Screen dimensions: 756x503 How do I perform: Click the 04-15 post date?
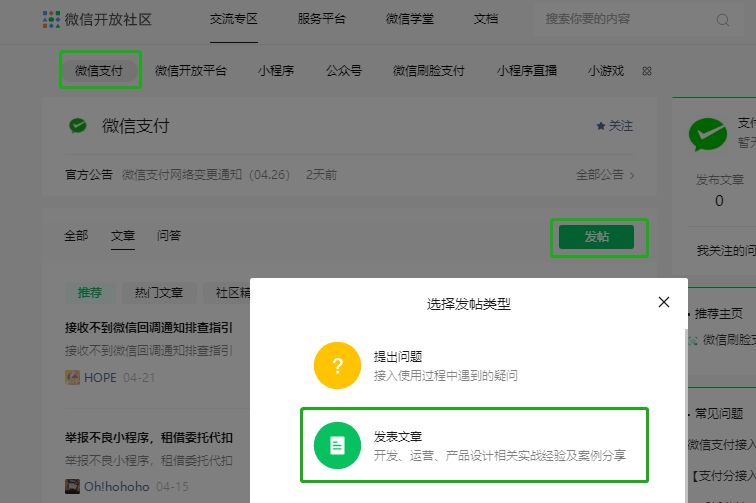[172, 487]
